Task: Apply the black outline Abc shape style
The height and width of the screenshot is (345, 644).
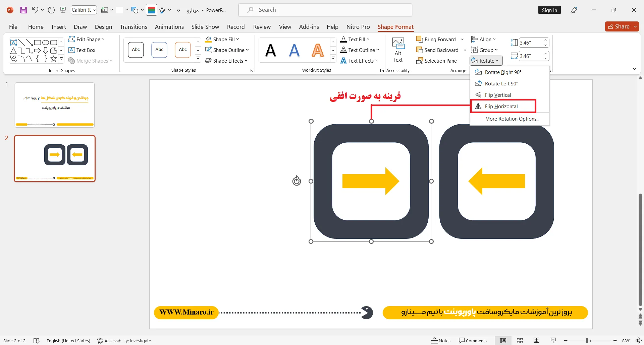Action: point(136,50)
